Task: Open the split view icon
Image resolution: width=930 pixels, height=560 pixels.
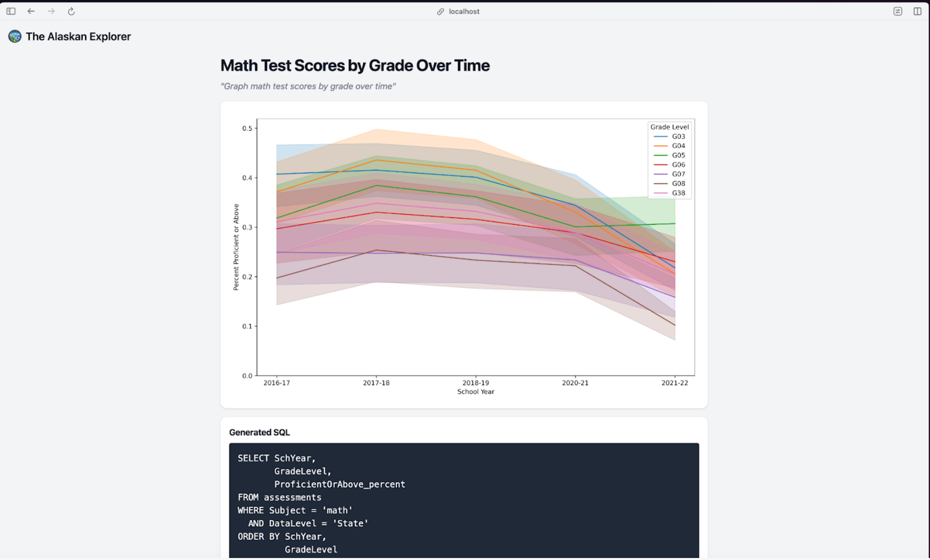Action: pyautogui.click(x=918, y=11)
